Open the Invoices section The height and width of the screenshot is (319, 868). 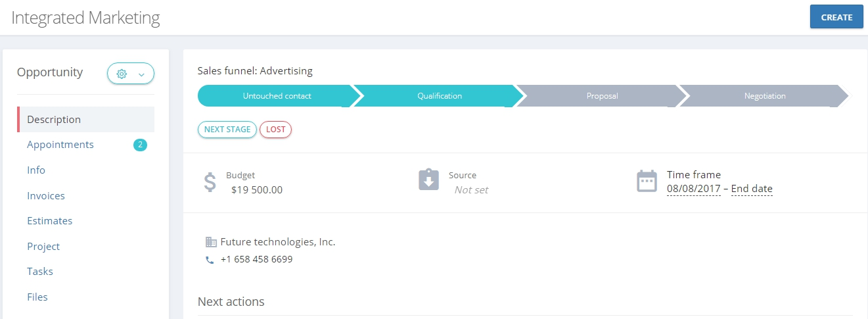click(46, 196)
